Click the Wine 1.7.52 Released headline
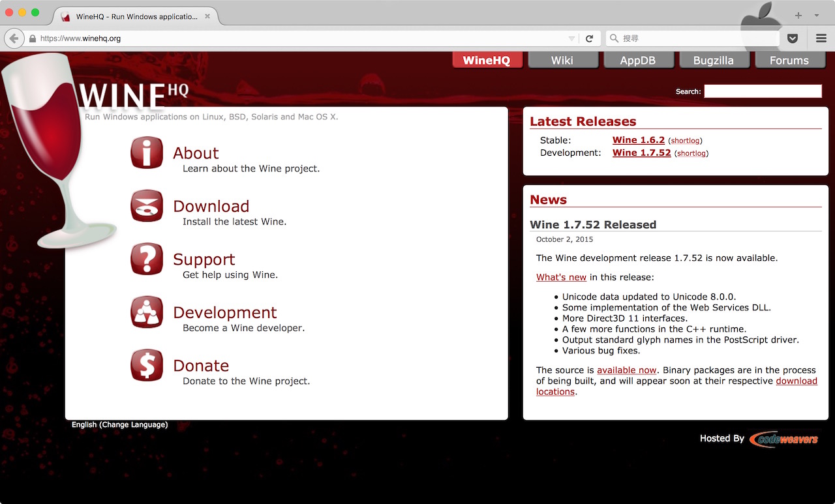 593,224
